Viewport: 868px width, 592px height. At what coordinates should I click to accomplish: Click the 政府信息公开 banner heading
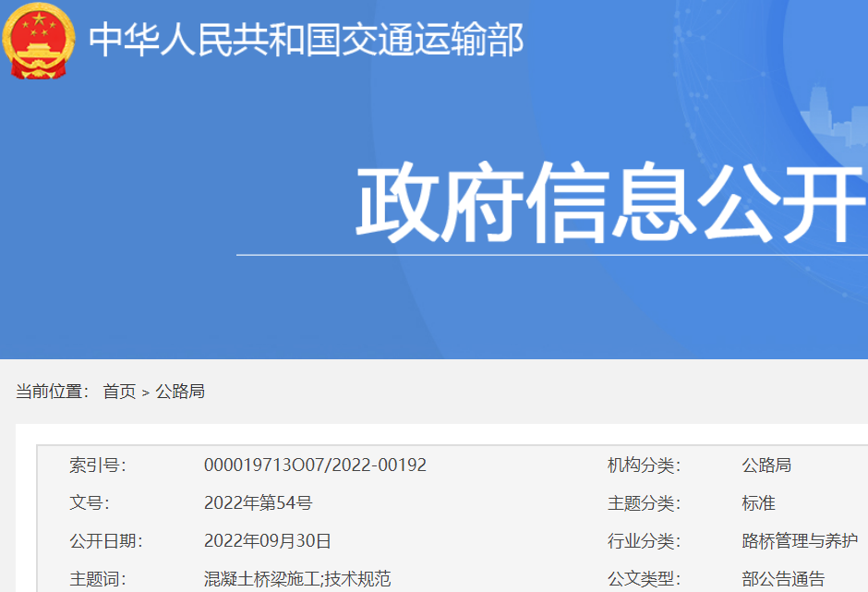[611, 202]
